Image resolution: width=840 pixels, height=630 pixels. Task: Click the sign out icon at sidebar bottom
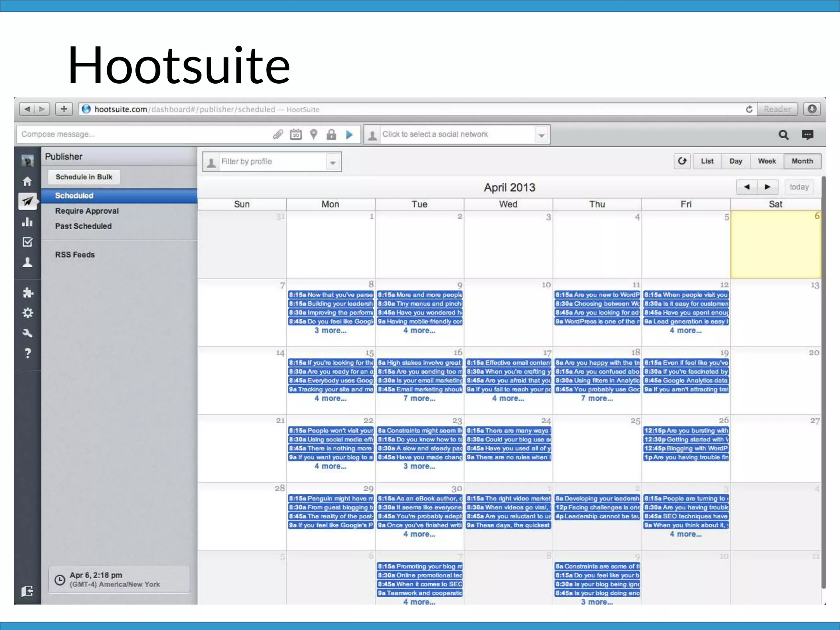(27, 591)
